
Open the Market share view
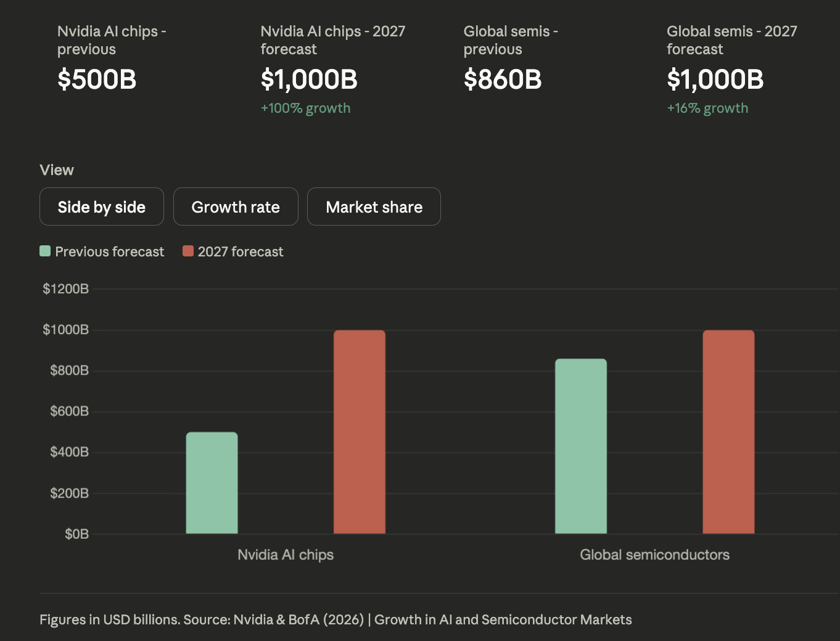[374, 207]
